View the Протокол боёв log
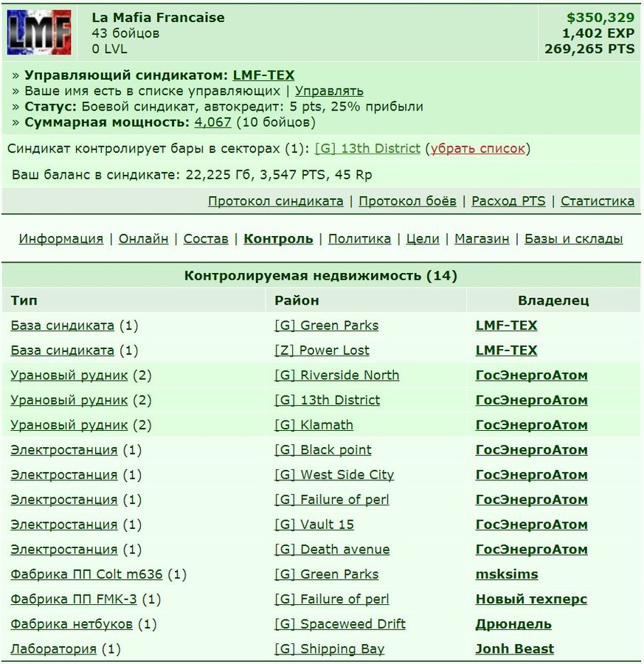 pyautogui.click(x=407, y=201)
